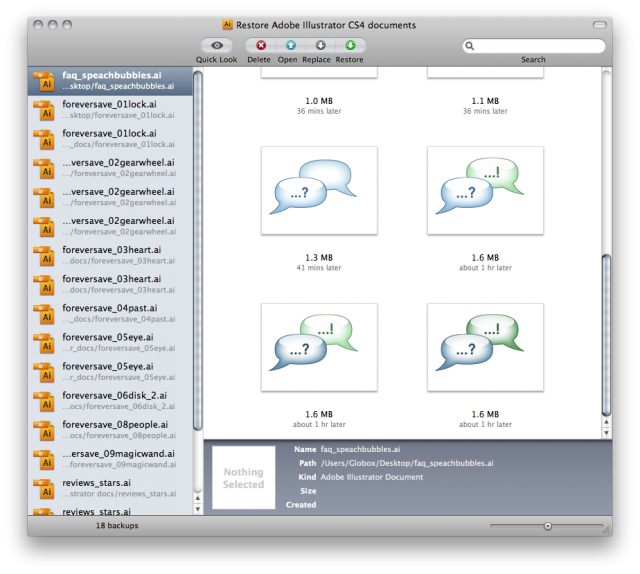
Task: Click the Open up-arrow toolbar icon
Action: point(291,45)
